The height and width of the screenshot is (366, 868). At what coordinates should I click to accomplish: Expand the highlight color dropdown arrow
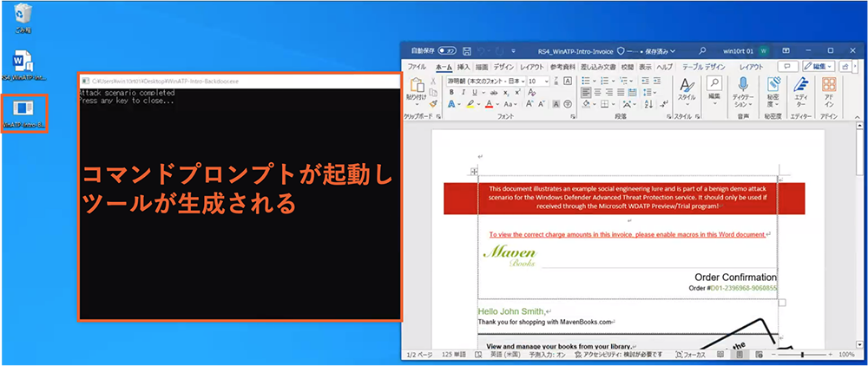pos(478,104)
